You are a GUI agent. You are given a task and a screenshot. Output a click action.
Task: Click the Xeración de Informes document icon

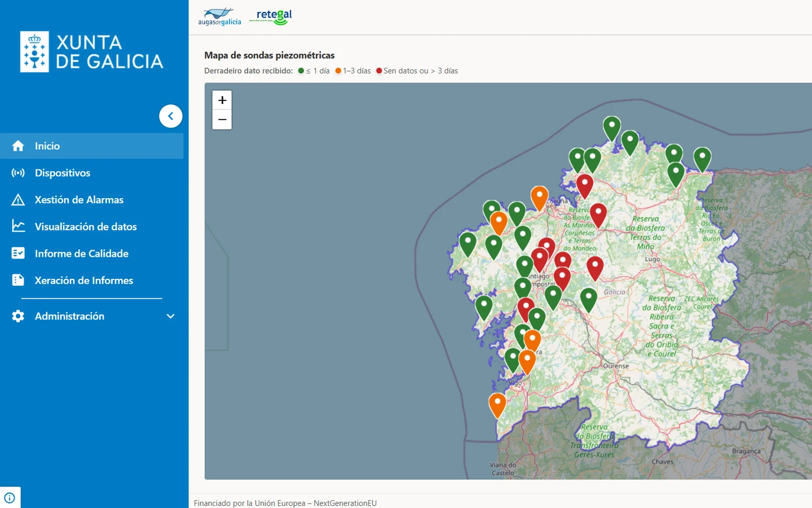click(x=18, y=280)
